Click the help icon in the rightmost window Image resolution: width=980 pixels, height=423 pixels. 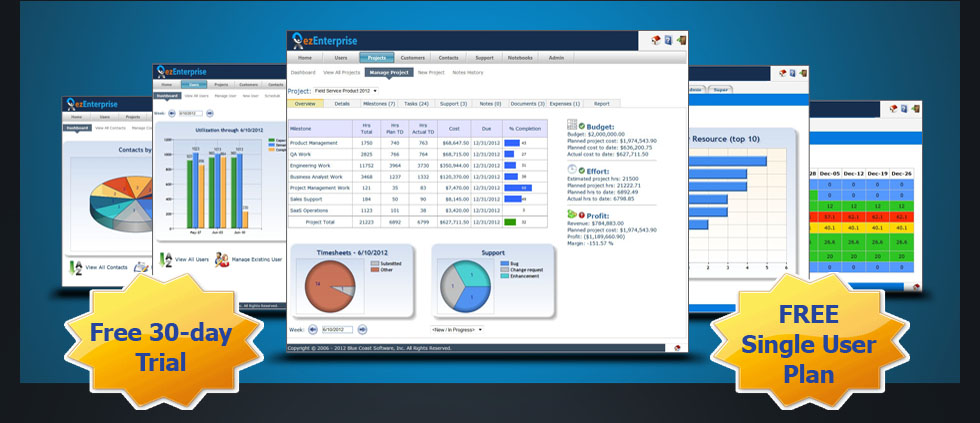coord(904,108)
